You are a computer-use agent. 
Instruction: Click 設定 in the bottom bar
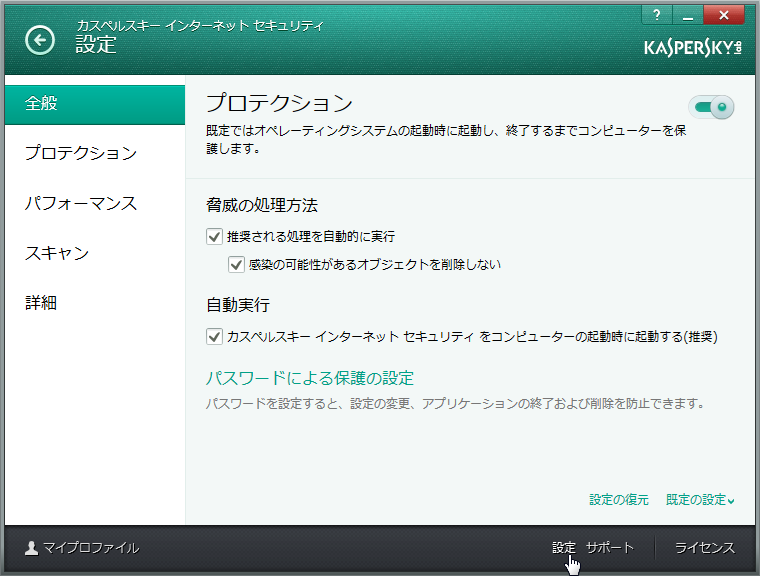tap(564, 548)
